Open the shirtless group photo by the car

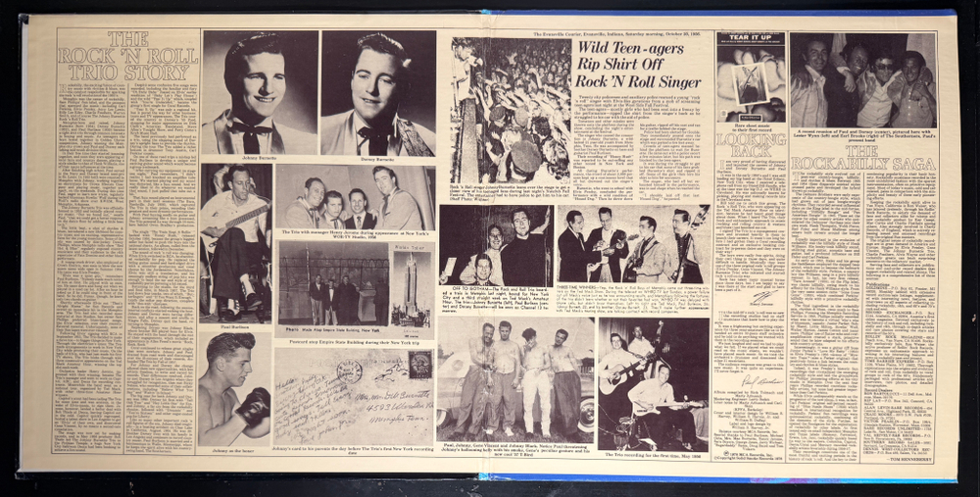(x=515, y=380)
